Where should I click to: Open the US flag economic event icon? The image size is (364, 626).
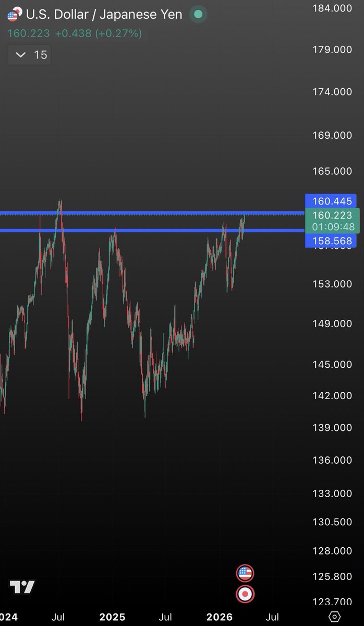pos(245,573)
